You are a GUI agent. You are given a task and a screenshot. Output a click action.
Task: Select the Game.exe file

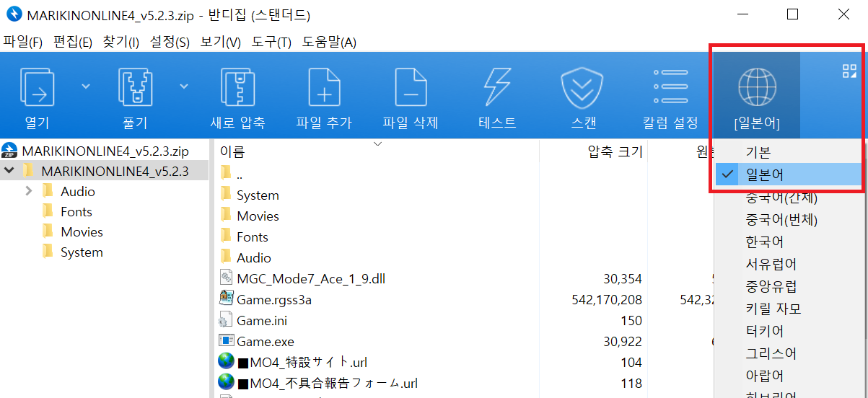[x=266, y=342]
